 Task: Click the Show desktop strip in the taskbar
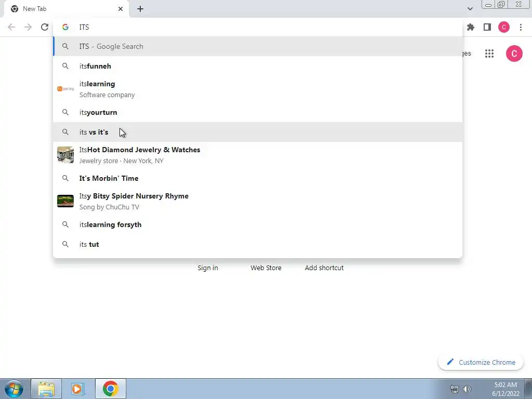point(528,389)
